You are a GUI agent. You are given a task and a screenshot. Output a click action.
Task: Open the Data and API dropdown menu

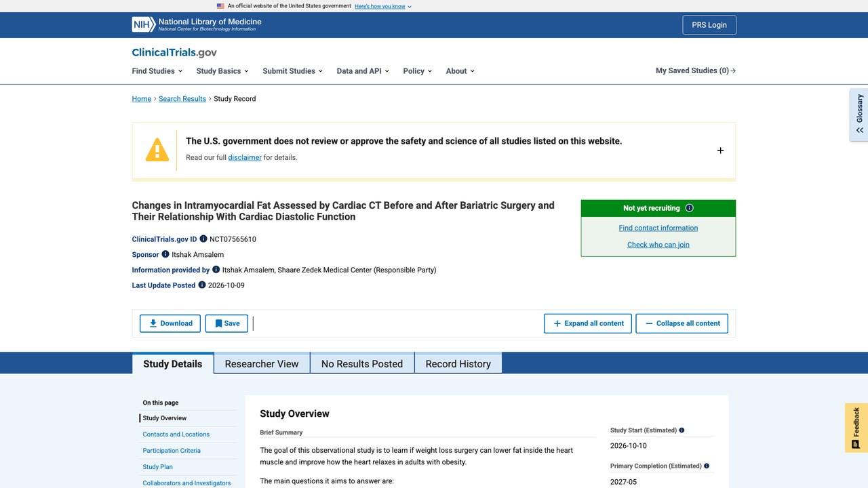363,71
